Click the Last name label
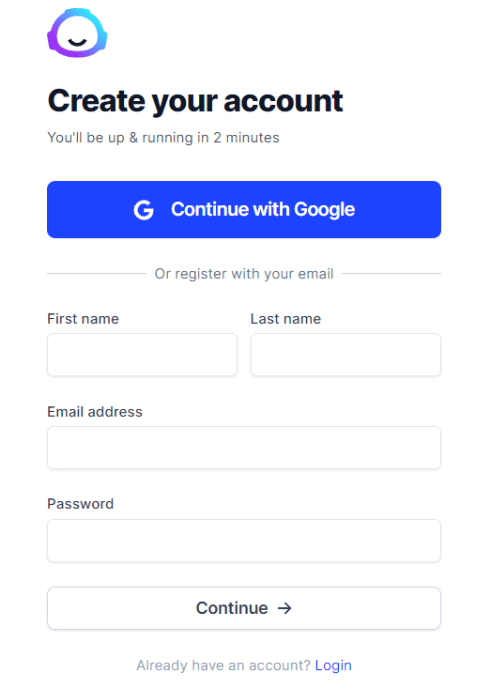Image resolution: width=501 pixels, height=690 pixels. (x=286, y=319)
